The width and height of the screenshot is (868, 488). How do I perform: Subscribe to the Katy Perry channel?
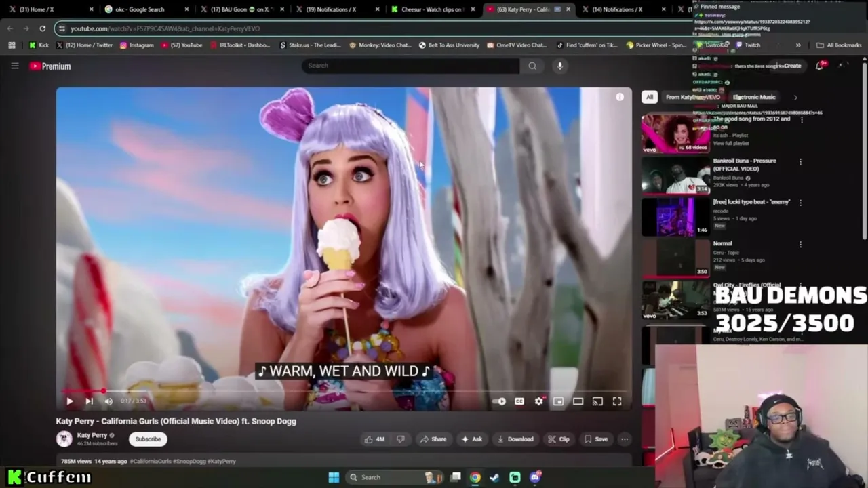click(148, 439)
